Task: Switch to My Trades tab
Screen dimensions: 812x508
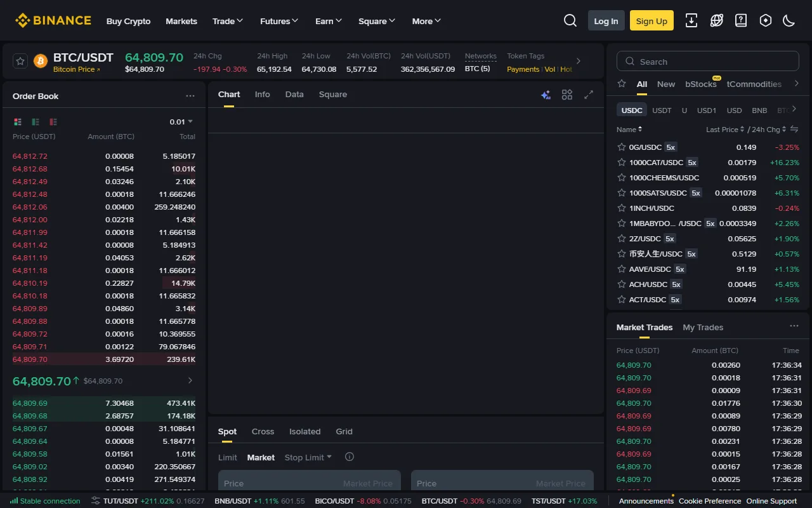Action: (x=703, y=327)
